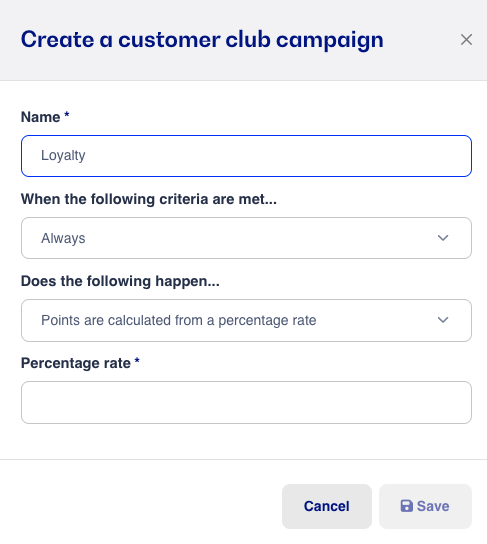The image size is (487, 544).
Task: Focus the Name input field
Action: [x=246, y=156]
